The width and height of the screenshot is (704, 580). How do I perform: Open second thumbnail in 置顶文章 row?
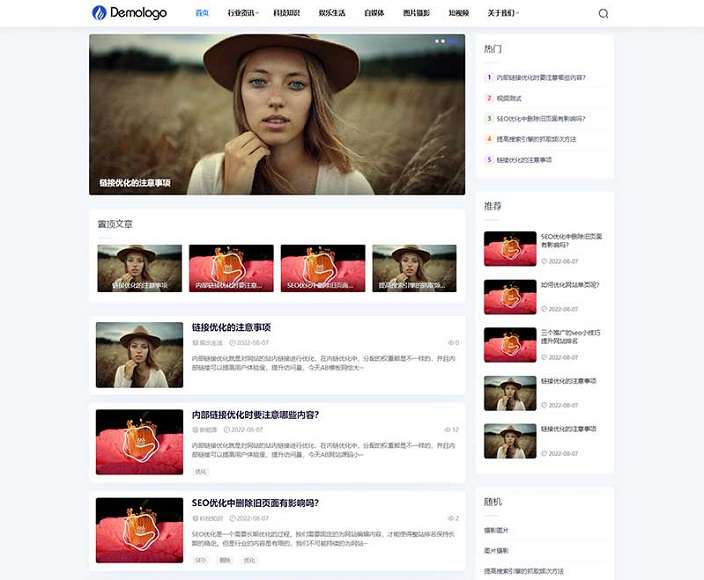(231, 268)
